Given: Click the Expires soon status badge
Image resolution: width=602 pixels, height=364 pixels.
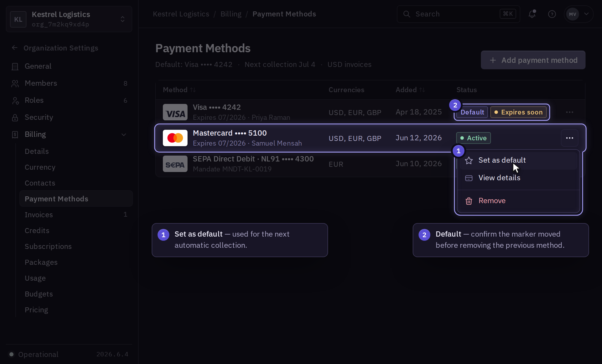Looking at the screenshot, I should [519, 112].
